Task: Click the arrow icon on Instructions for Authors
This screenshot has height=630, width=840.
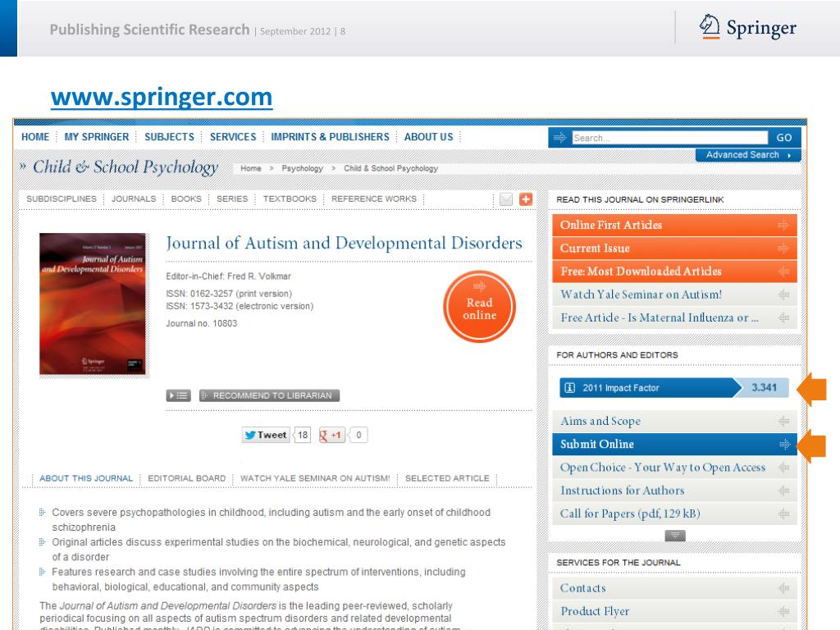Action: [x=783, y=491]
